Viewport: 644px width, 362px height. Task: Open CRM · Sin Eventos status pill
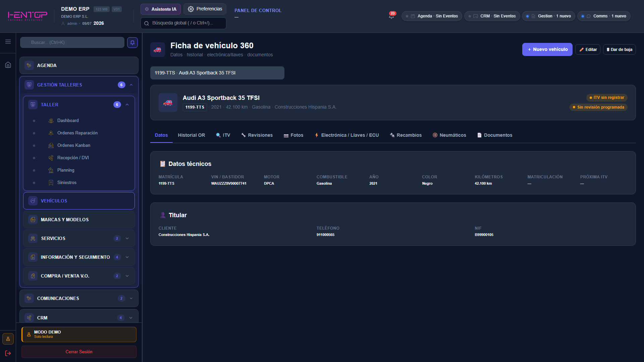(x=492, y=16)
